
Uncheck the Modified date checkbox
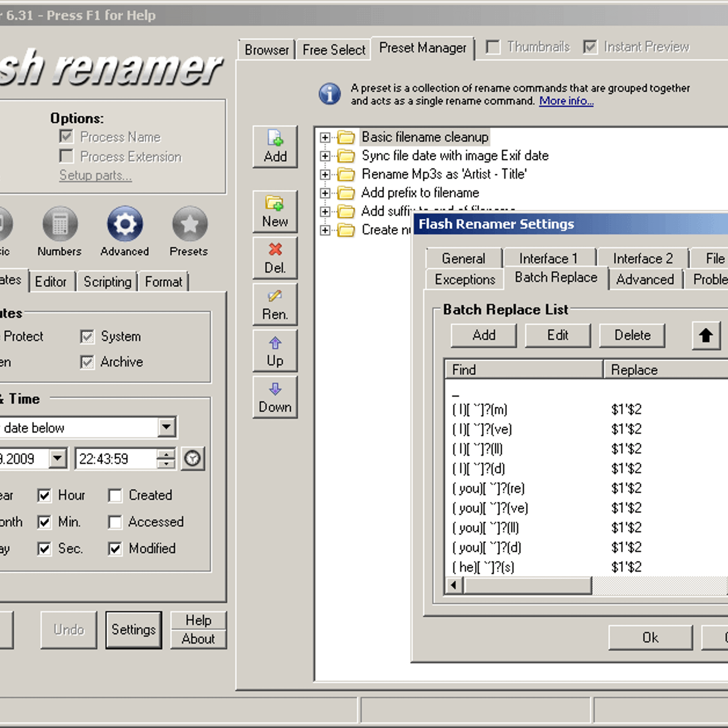(115, 548)
